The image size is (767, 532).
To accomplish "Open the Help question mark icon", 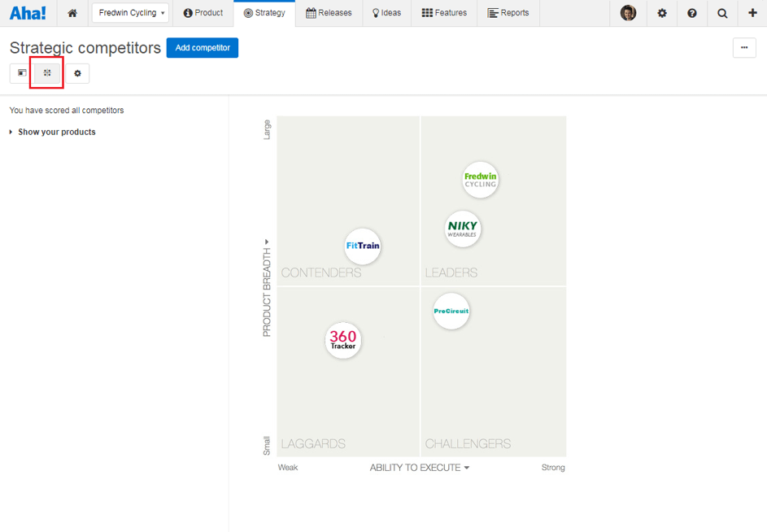I will point(692,13).
